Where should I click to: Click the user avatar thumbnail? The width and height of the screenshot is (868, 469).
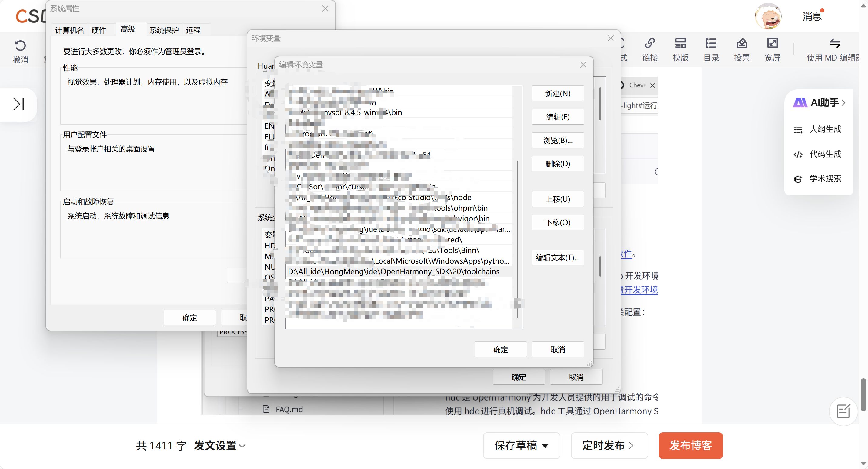(x=768, y=16)
